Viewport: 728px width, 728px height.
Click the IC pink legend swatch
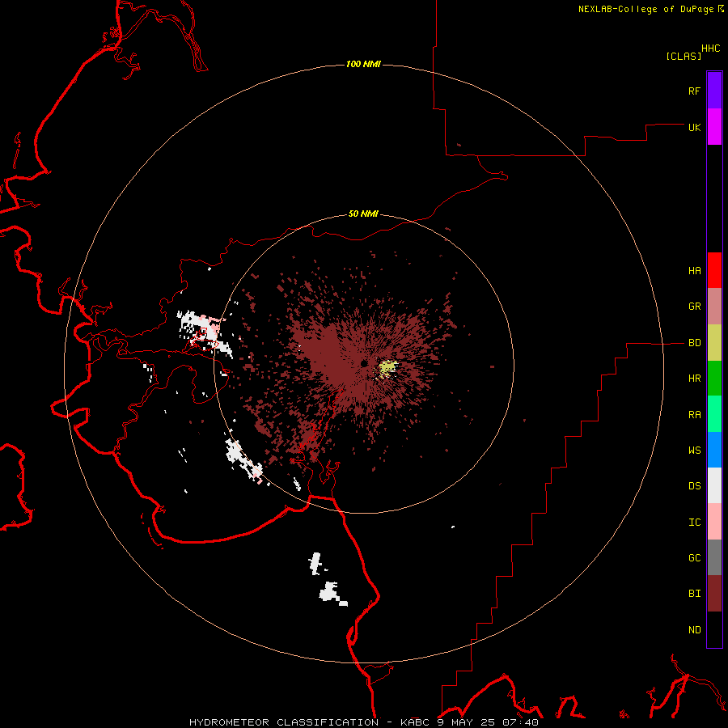pyautogui.click(x=714, y=522)
